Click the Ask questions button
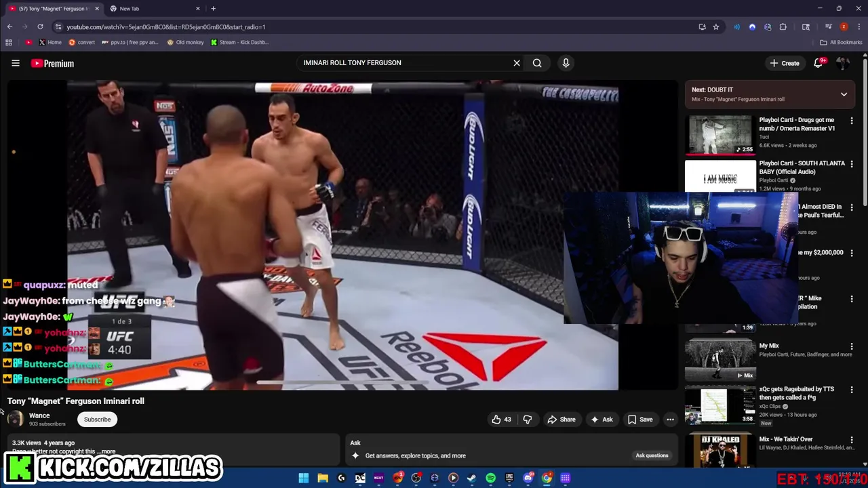Screen dimensions: 868x488 652,455
